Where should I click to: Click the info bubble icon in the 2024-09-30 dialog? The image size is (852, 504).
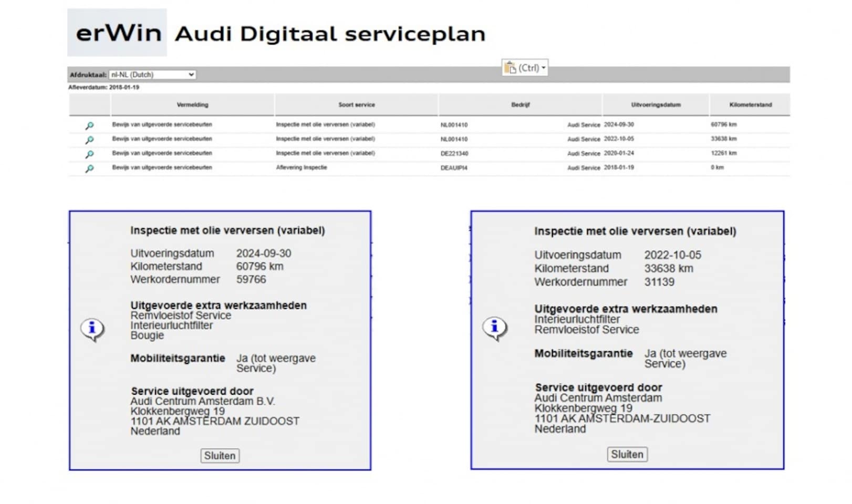[92, 330]
